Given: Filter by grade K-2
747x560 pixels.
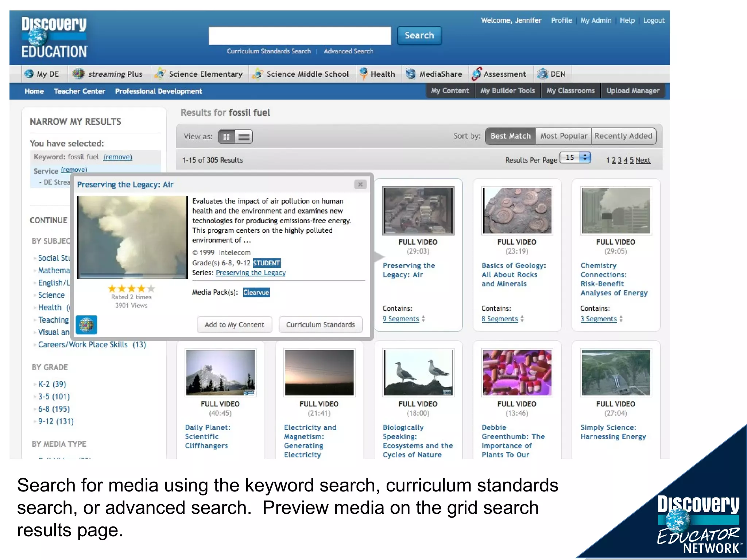Looking at the screenshot, I should pyautogui.click(x=52, y=384).
